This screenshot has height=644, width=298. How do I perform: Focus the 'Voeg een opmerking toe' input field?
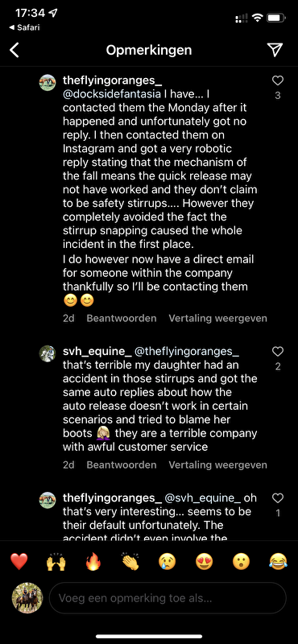pyautogui.click(x=168, y=598)
